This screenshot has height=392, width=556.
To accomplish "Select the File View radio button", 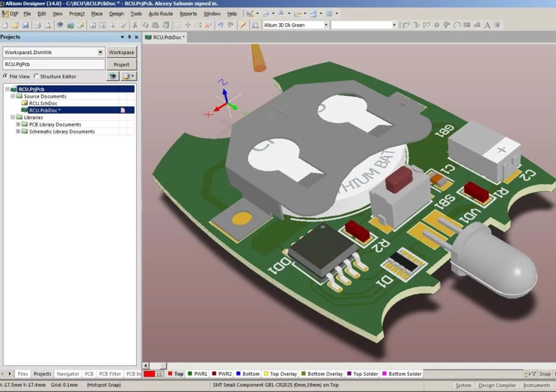I will click(5, 76).
